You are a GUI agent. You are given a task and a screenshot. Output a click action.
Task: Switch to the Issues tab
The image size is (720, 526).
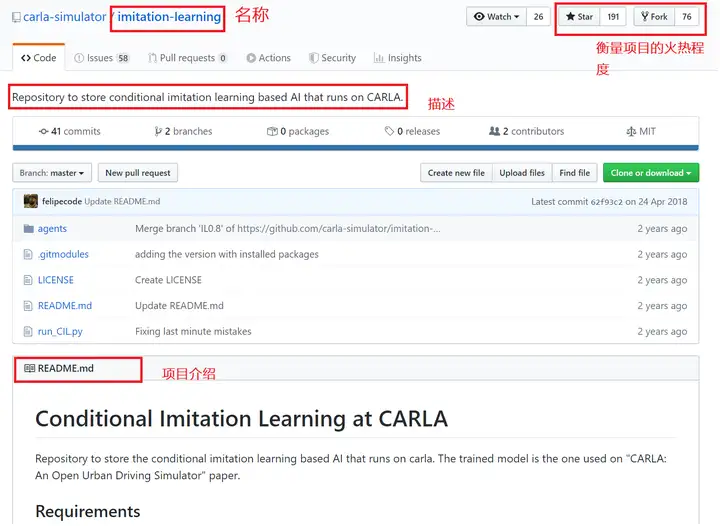click(x=101, y=58)
